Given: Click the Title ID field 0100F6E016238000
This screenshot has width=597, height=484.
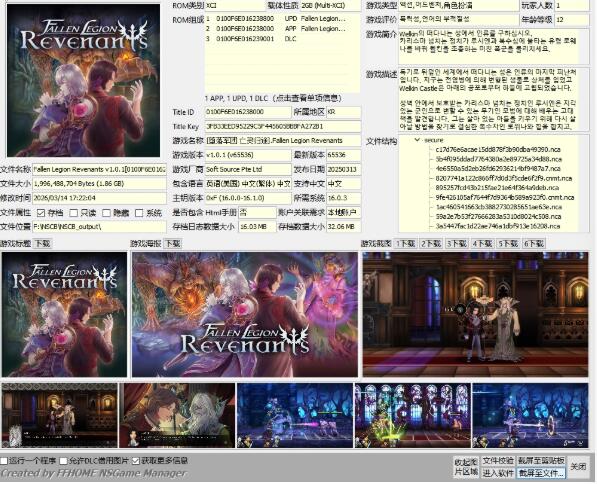Looking at the screenshot, I should coord(248,112).
